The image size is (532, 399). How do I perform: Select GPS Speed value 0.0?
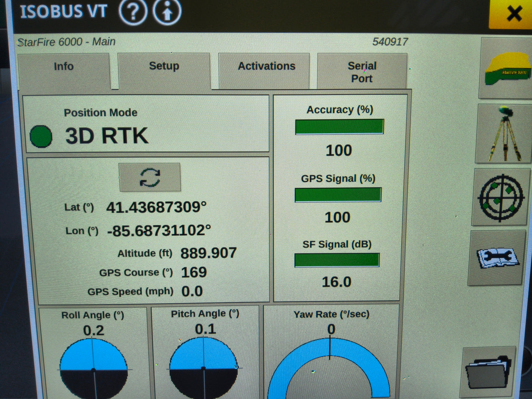(192, 291)
